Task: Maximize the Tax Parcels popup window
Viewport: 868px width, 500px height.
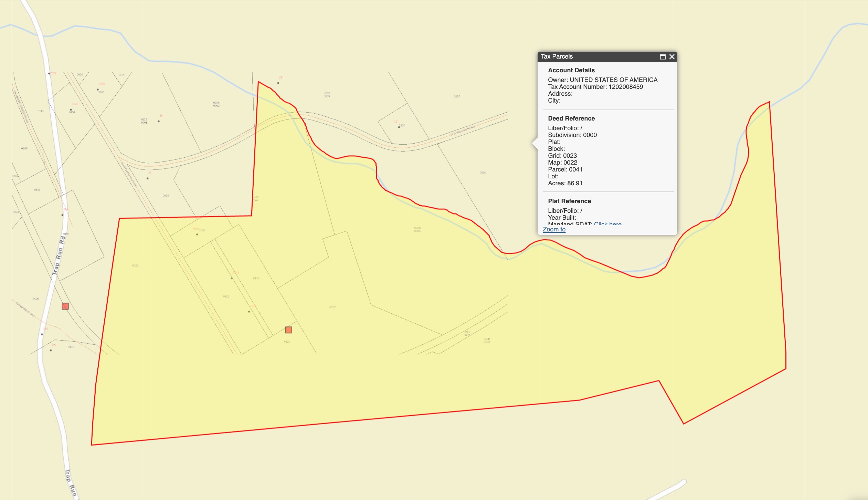Action: (x=663, y=57)
